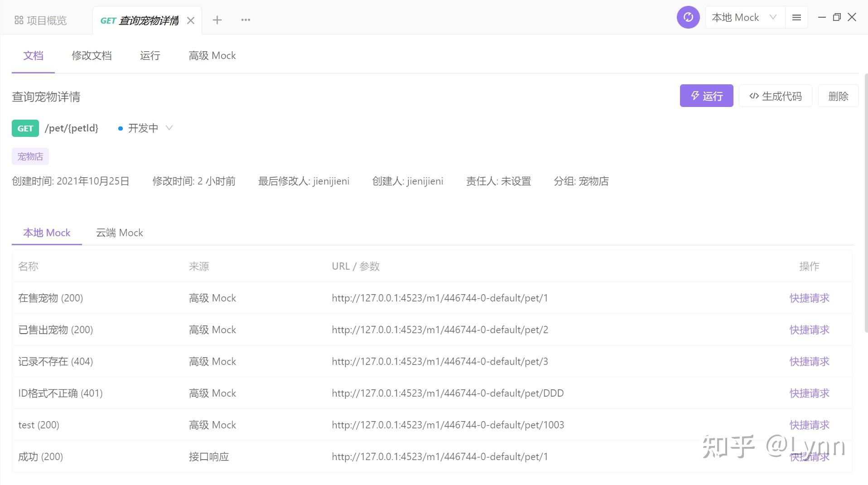This screenshot has width=868, height=485.
Task: Click the green status dot next to 开发中
Action: tap(121, 128)
